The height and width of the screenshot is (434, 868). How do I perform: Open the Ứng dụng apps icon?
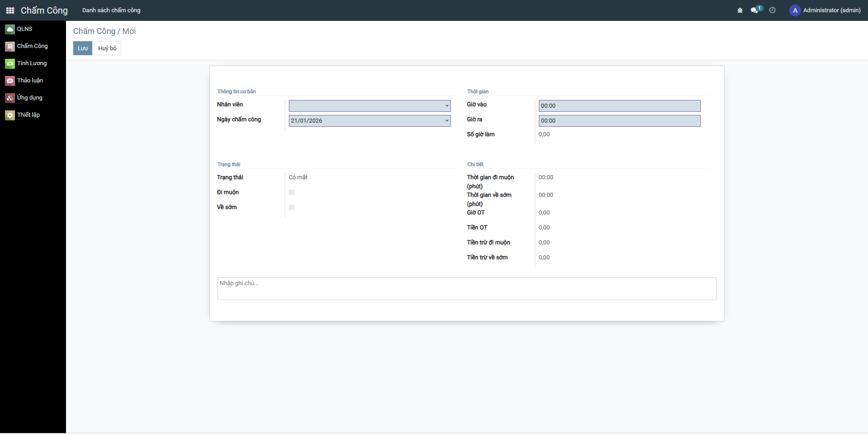point(10,98)
